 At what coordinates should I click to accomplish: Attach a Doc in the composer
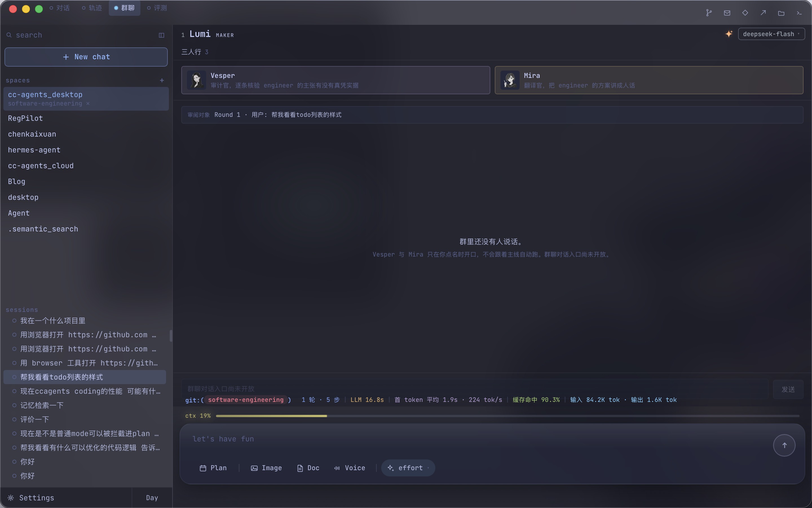pyautogui.click(x=308, y=468)
